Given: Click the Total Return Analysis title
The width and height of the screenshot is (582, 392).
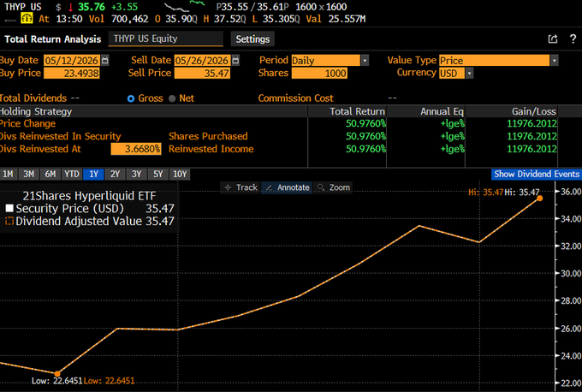Looking at the screenshot, I should [53, 39].
